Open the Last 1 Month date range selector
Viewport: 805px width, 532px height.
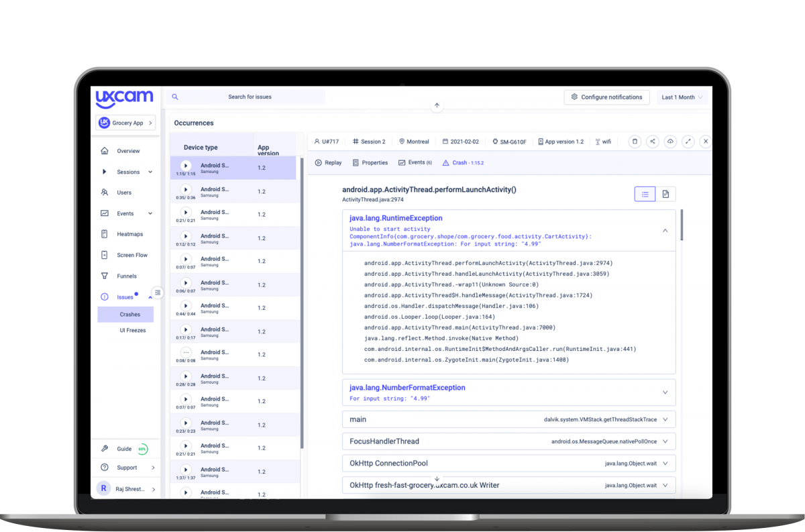click(x=680, y=97)
